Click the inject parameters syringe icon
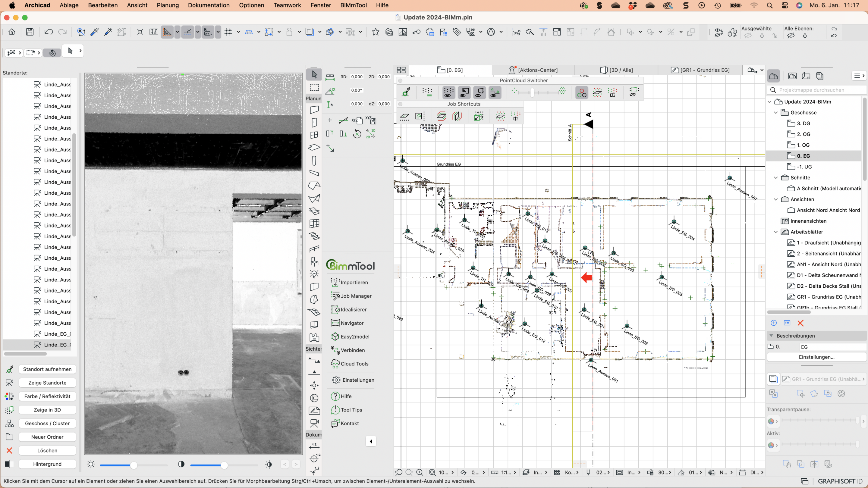Viewport: 868px width, 488px height. 108,32
